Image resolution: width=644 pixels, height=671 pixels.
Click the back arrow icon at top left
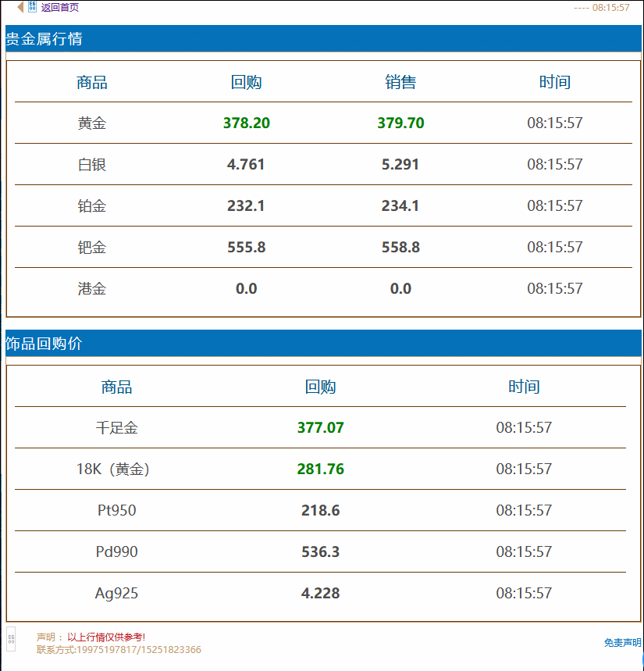point(20,8)
